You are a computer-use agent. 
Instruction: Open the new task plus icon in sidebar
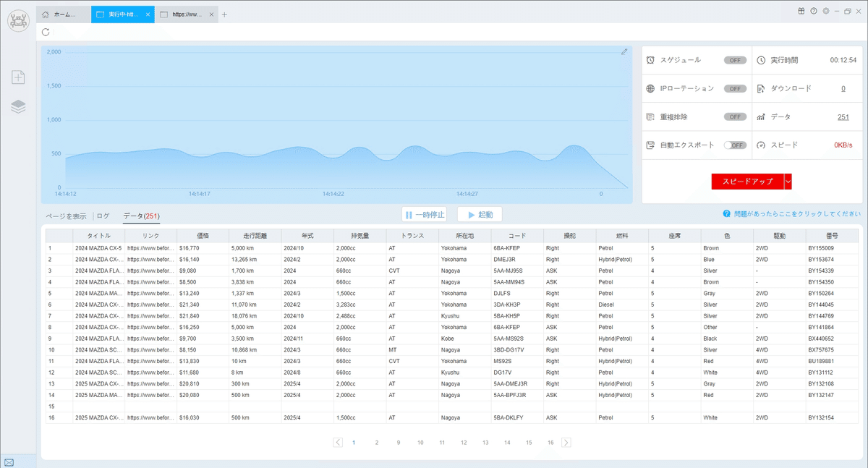pyautogui.click(x=18, y=77)
